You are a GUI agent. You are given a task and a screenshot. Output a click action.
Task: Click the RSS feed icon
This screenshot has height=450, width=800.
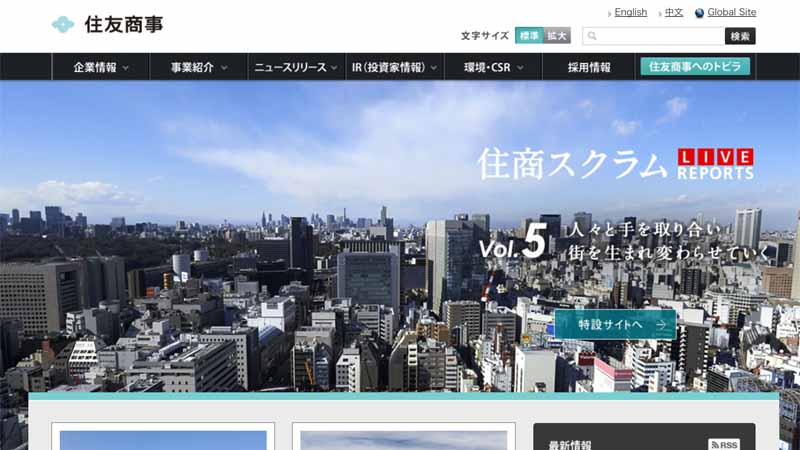[x=723, y=444]
